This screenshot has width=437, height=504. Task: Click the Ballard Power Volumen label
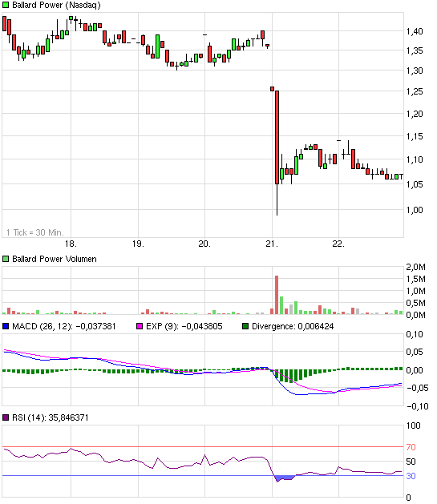click(x=55, y=259)
